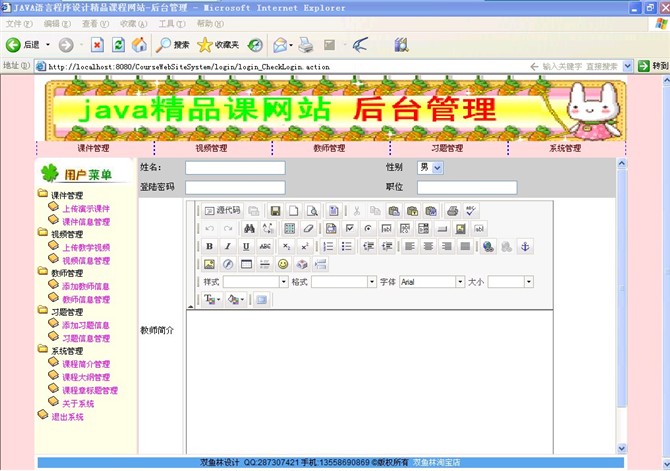Open the background color picker
The height and width of the screenshot is (471, 670).
tap(236, 300)
